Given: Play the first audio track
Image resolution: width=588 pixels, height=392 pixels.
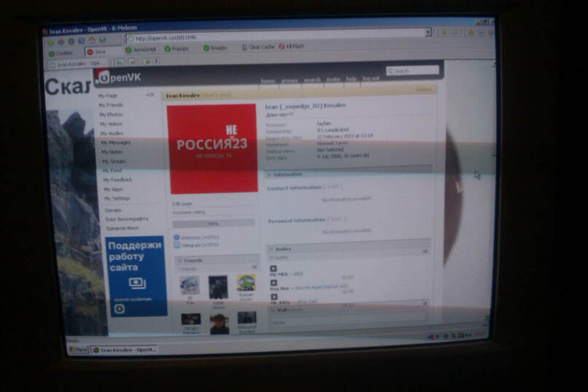Looking at the screenshot, I should tap(273, 269).
